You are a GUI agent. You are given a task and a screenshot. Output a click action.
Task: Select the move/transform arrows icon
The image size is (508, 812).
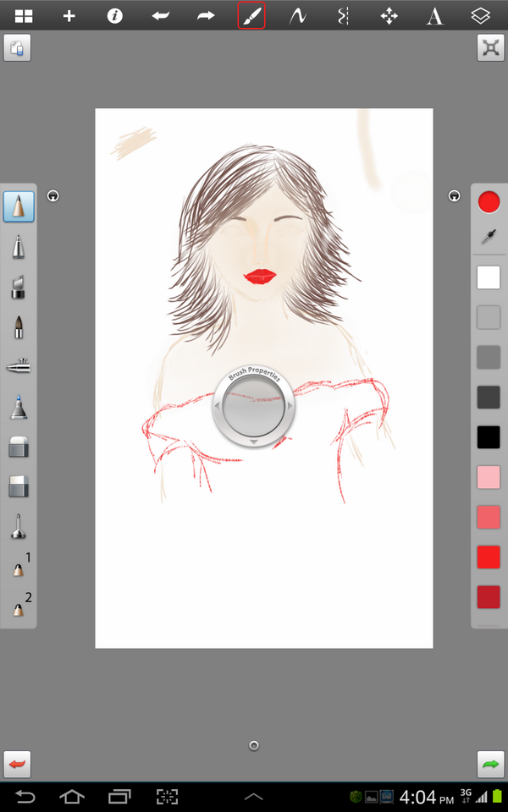(389, 16)
